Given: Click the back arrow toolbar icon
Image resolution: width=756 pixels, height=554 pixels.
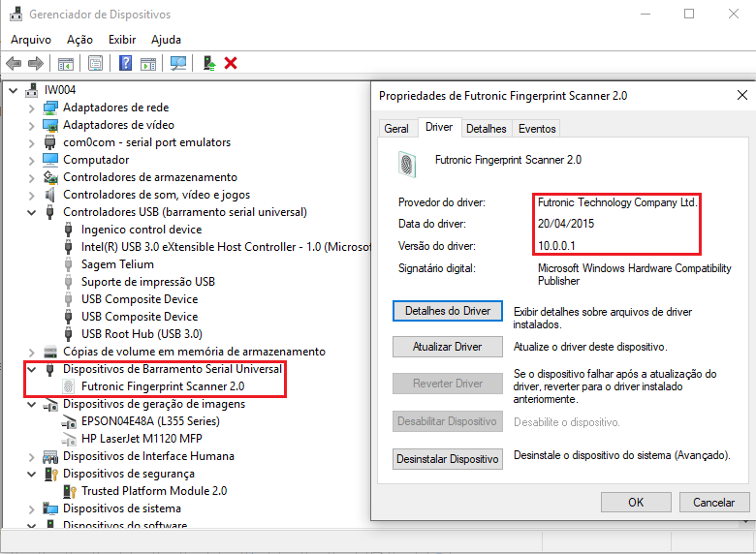Looking at the screenshot, I should point(14,63).
